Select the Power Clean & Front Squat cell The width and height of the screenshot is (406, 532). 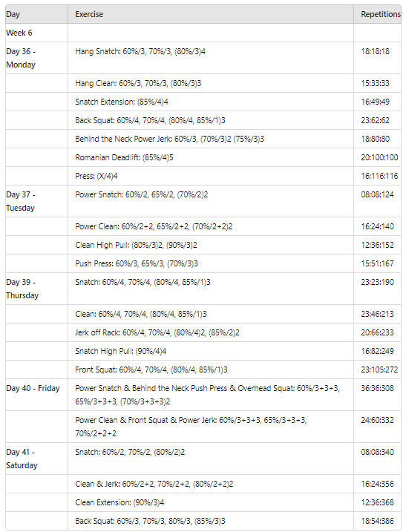(x=211, y=427)
